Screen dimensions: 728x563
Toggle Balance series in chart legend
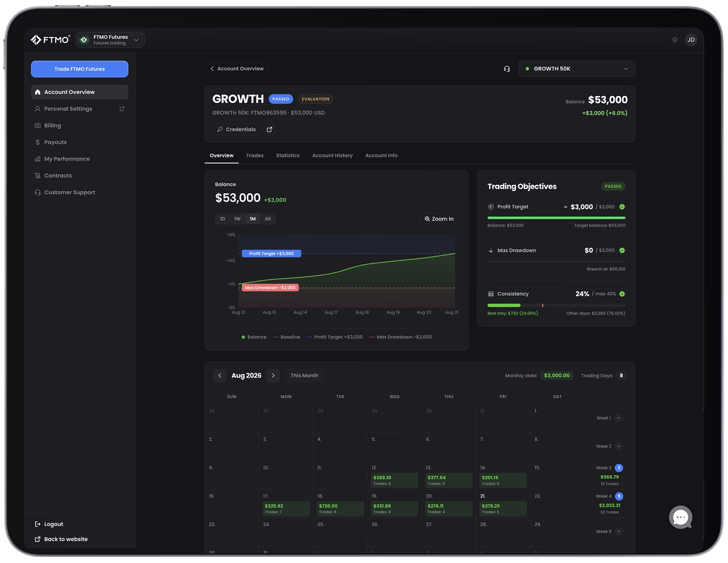[254, 337]
